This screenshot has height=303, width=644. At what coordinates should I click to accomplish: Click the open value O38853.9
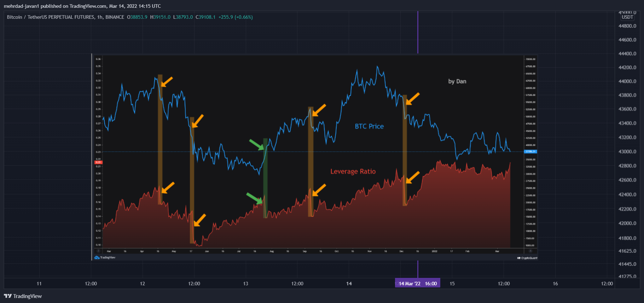click(x=137, y=17)
